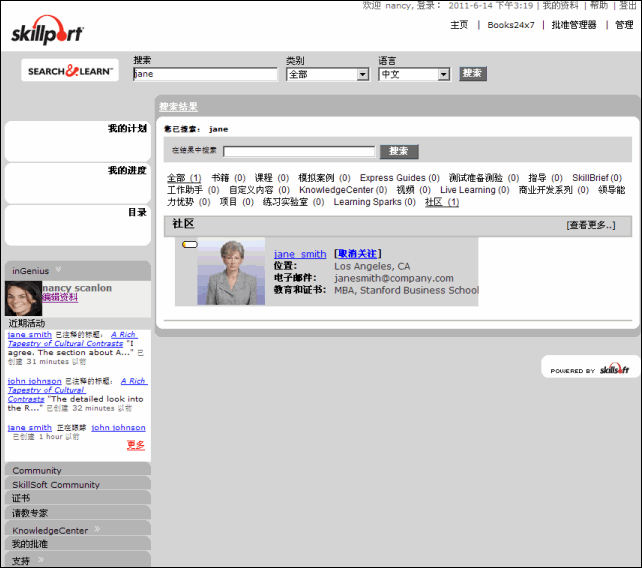Filter results by Learning Sparks (0)
The width and height of the screenshot is (642, 568).
pos(375,202)
